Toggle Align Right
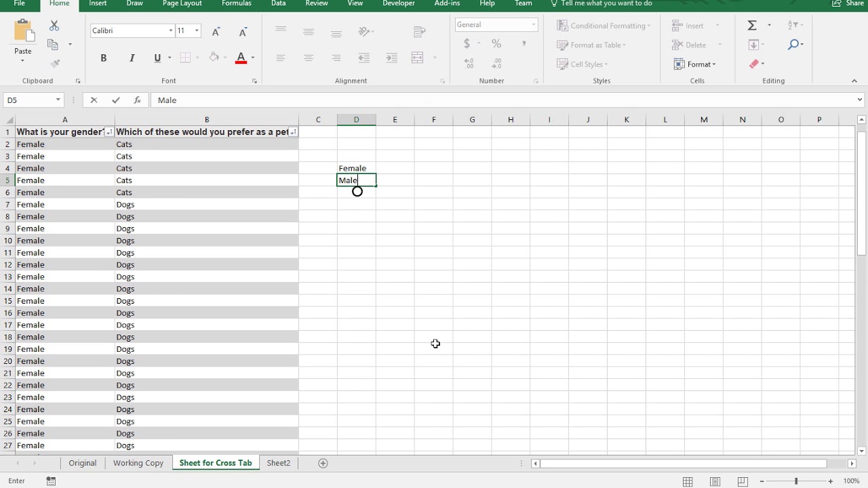The height and width of the screenshot is (488, 868). pos(336,58)
